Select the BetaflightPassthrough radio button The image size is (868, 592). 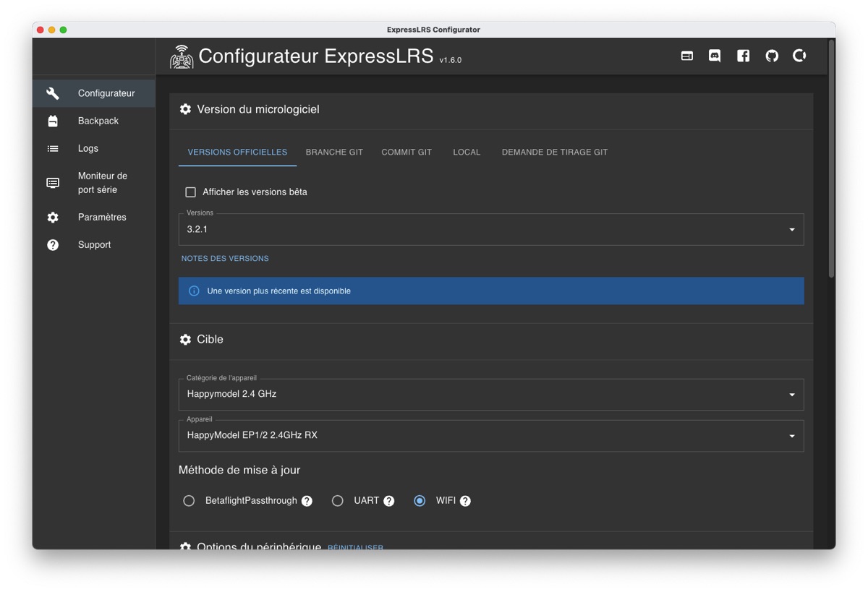pyautogui.click(x=189, y=501)
